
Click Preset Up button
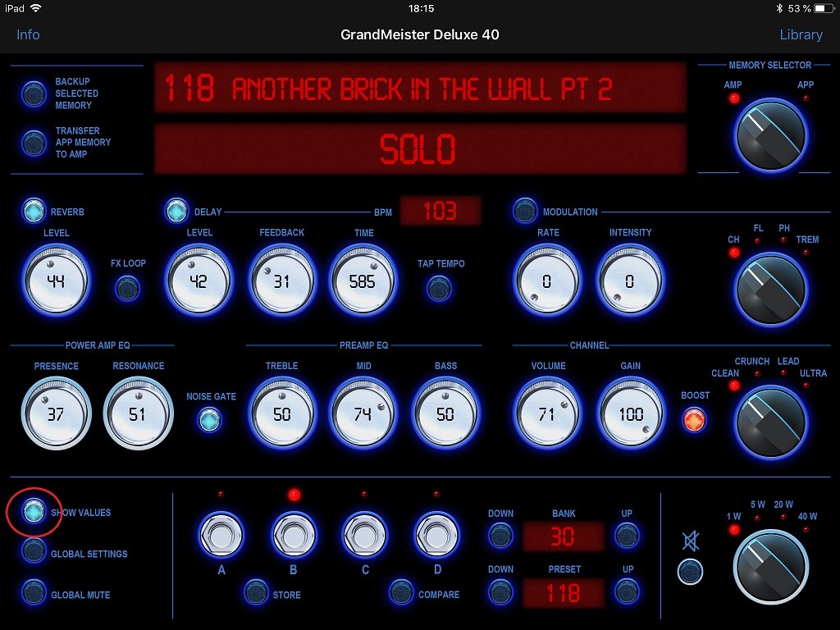pos(627,591)
